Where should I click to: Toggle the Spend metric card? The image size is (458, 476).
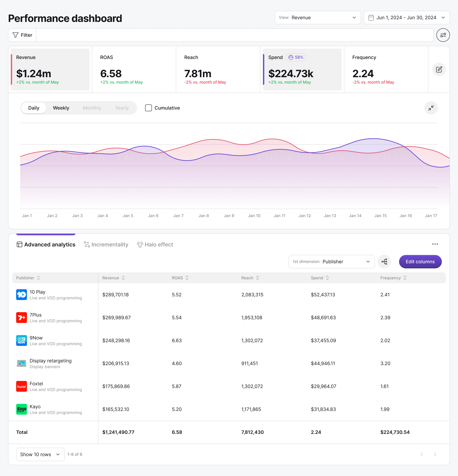pos(302,69)
